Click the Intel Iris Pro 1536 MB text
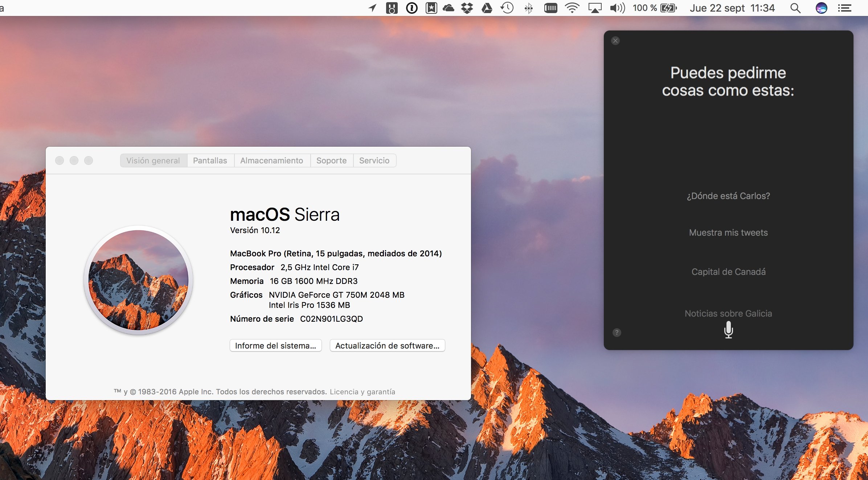Screen dimensions: 868x480 [x=310, y=305]
